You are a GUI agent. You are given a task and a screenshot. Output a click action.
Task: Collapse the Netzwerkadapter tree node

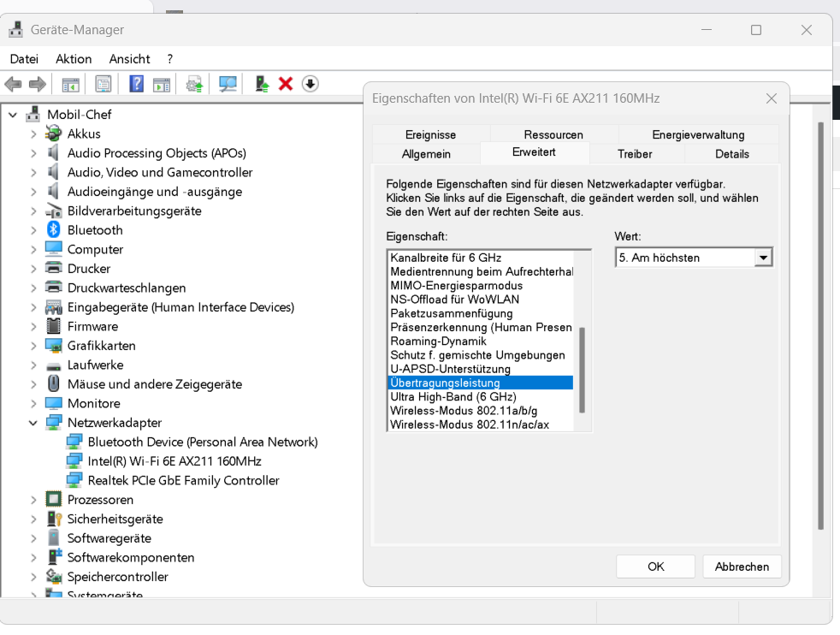[33, 423]
